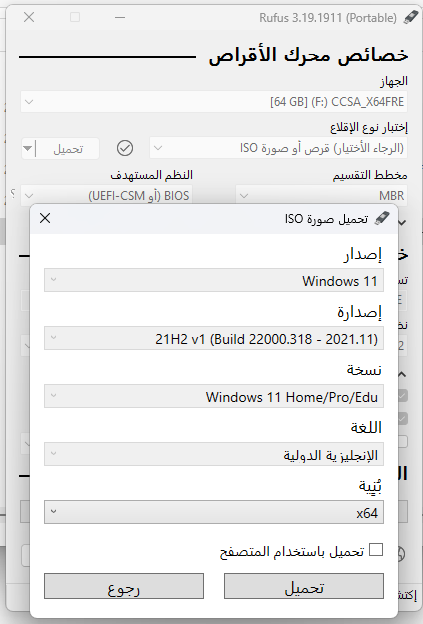Open the نسخة Windows 11 Home/Pro/Edu dropdown
The width and height of the screenshot is (423, 624).
214,396
